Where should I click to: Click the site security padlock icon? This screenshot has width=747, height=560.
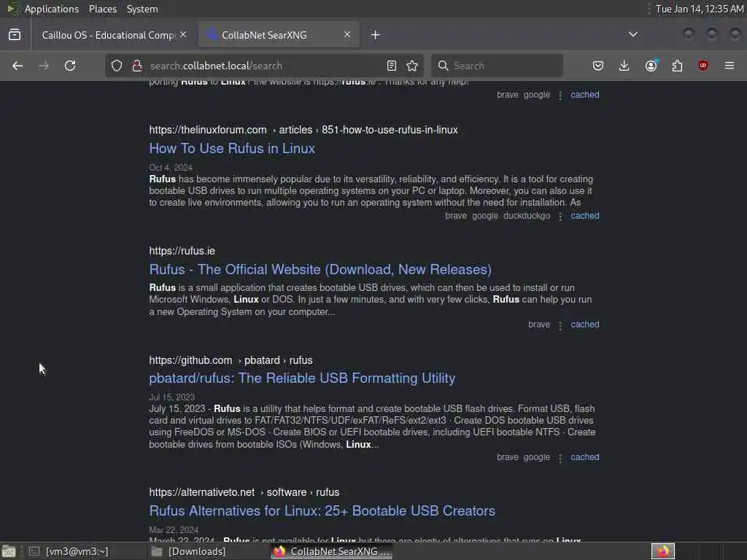click(137, 66)
